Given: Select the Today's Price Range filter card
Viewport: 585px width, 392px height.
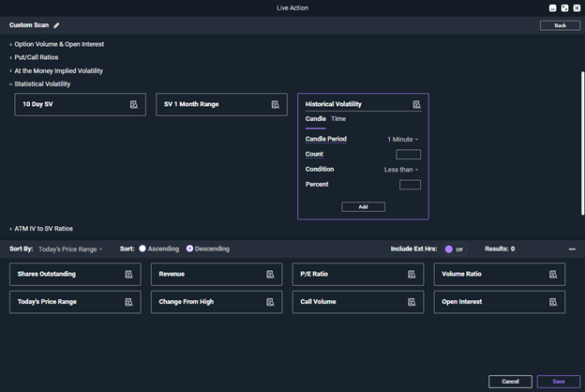Looking at the screenshot, I should click(75, 302).
